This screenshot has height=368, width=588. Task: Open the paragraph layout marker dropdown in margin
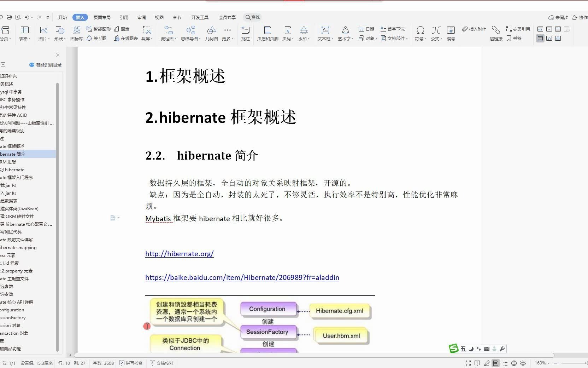pos(118,218)
